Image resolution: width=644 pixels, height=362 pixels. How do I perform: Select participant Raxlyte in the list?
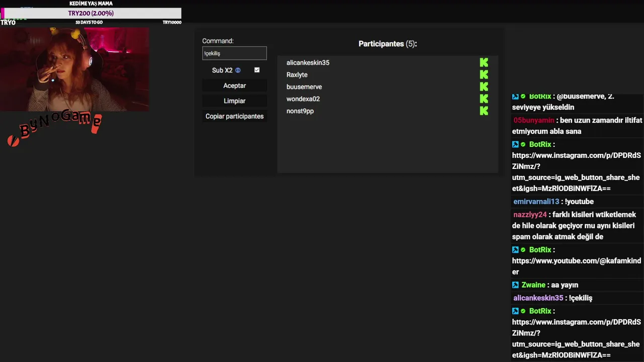[x=297, y=75]
